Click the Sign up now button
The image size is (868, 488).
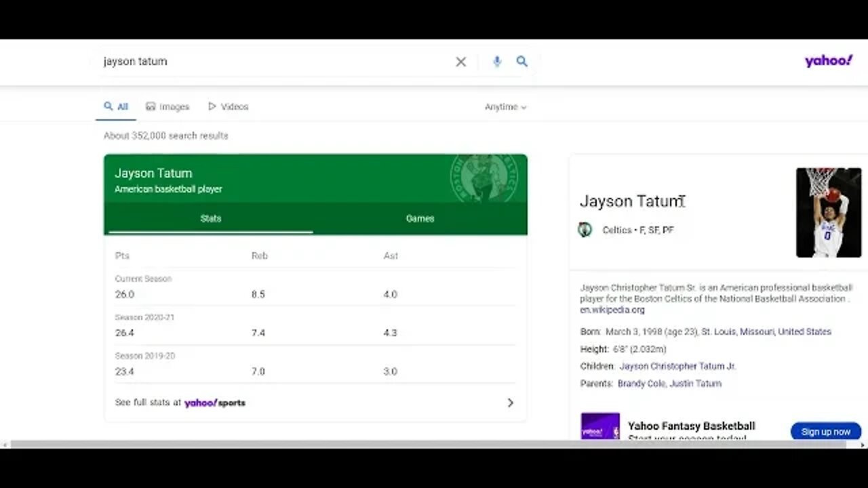click(825, 432)
